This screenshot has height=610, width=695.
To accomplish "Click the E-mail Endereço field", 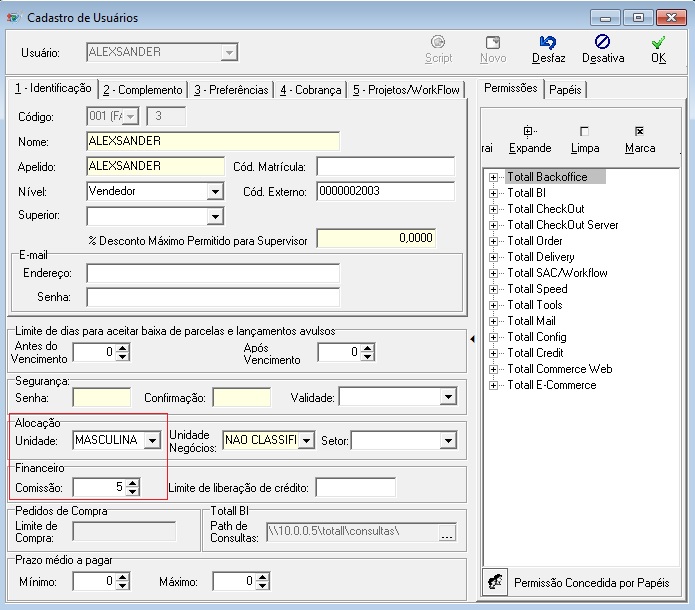I will click(x=213, y=273).
